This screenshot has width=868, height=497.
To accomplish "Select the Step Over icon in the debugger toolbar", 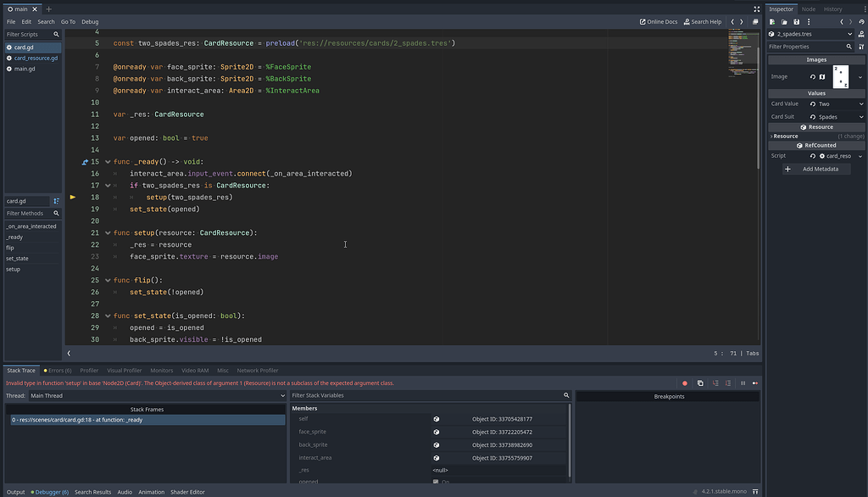I will [x=728, y=383].
